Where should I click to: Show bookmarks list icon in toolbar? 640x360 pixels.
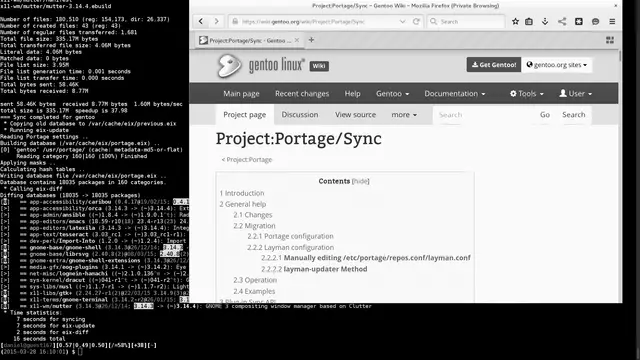click(529, 22)
